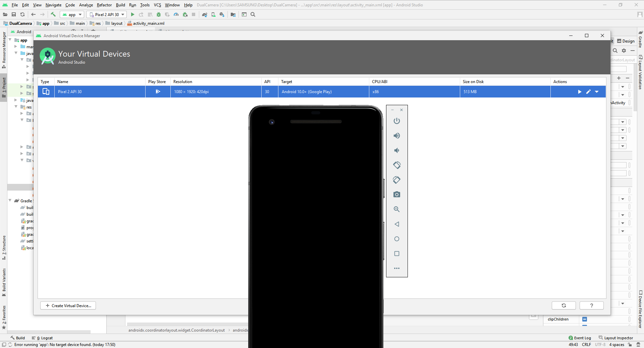Open the Build menu
This screenshot has height=348, width=644.
(120, 5)
